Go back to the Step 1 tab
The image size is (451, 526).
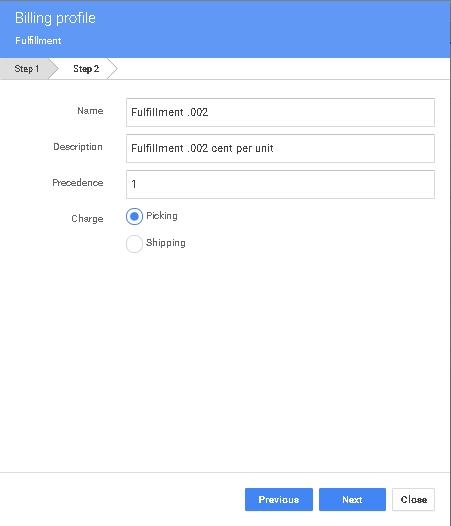coord(26,69)
